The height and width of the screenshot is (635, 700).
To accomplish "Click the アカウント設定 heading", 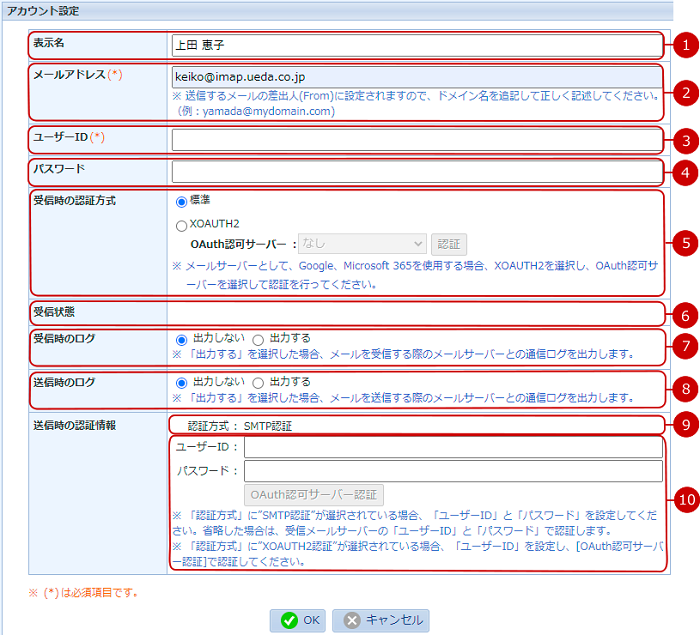I will tap(43, 11).
